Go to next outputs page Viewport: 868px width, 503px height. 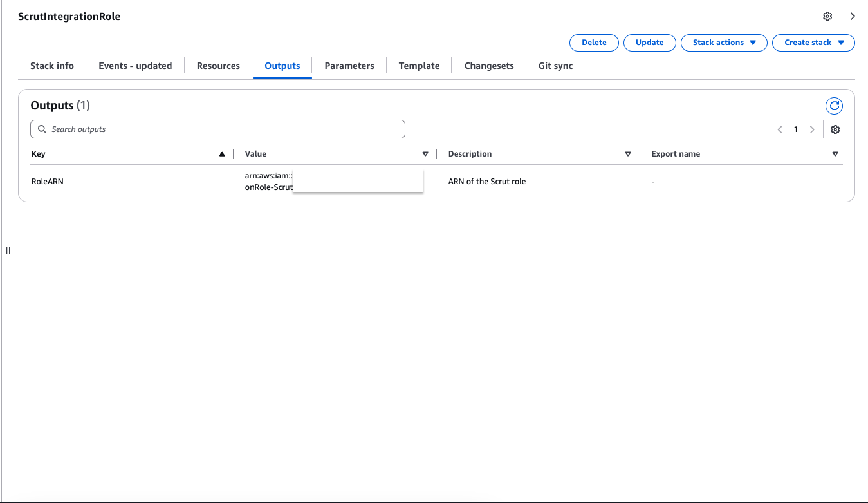[812, 129]
